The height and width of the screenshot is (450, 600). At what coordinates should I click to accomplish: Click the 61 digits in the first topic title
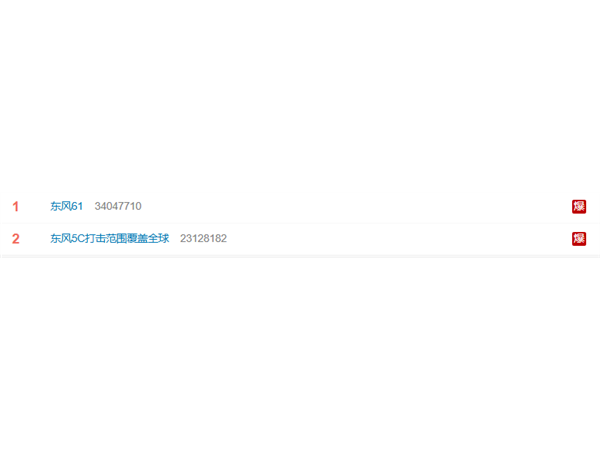(x=77, y=206)
